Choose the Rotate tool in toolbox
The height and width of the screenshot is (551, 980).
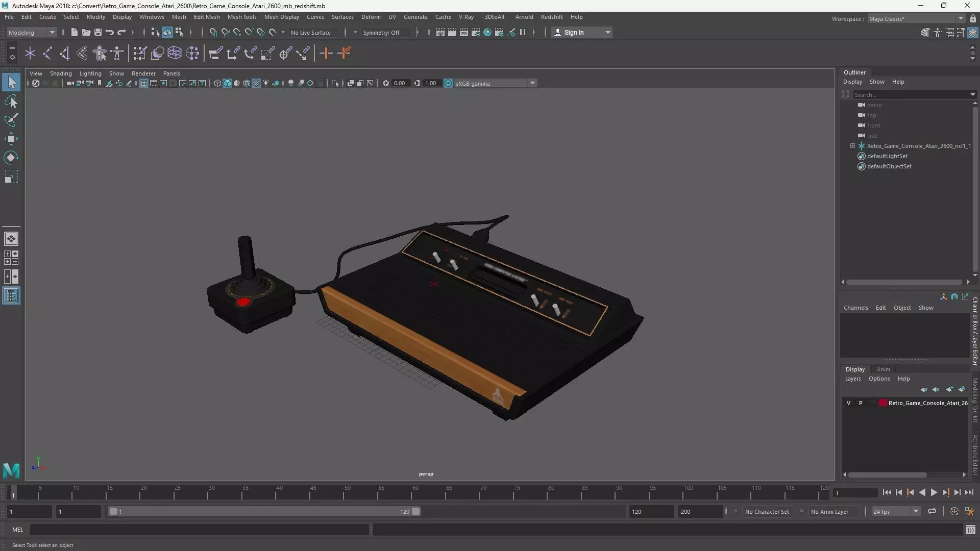(x=11, y=158)
